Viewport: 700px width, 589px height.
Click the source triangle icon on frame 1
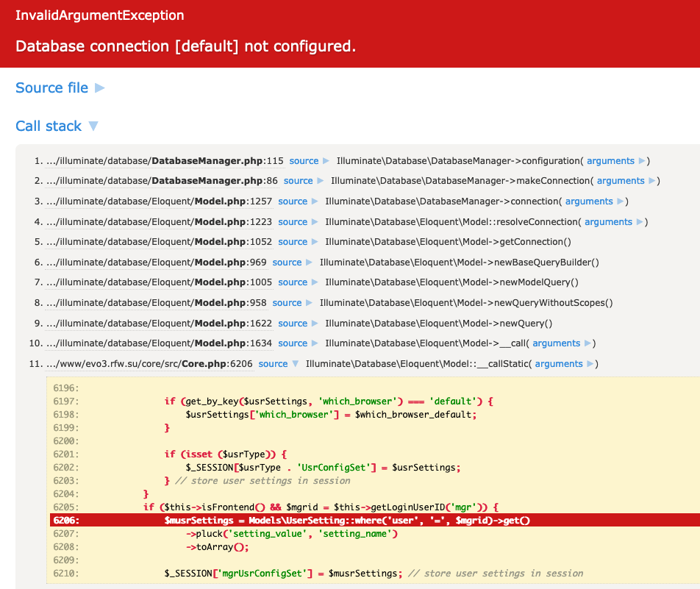click(x=326, y=160)
